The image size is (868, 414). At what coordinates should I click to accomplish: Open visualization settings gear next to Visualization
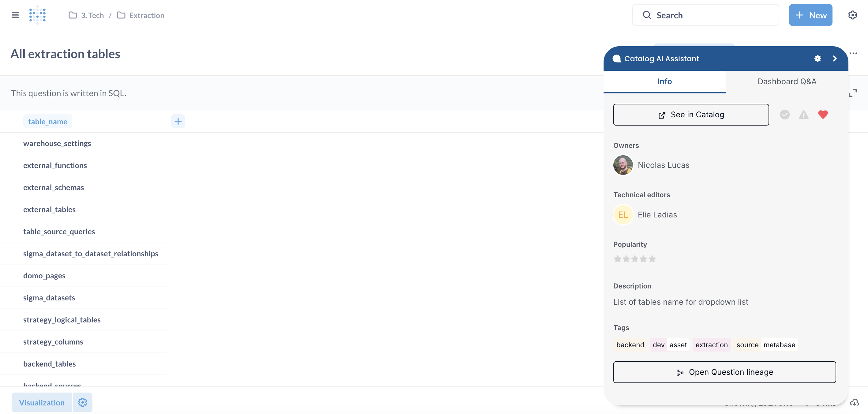pos(82,402)
